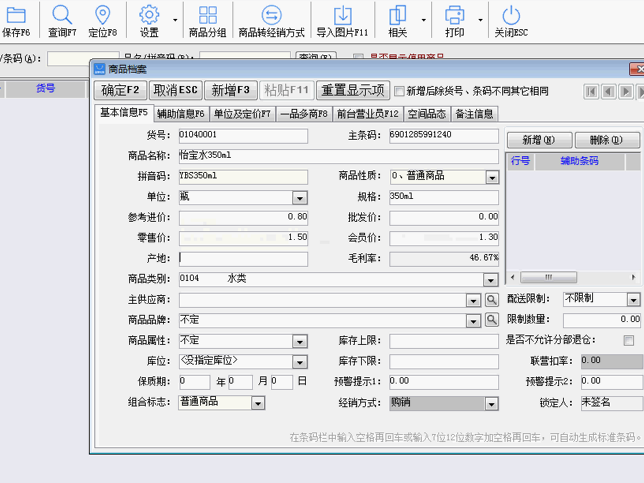
Task: Open the Settings gear icon
Action: (x=149, y=15)
